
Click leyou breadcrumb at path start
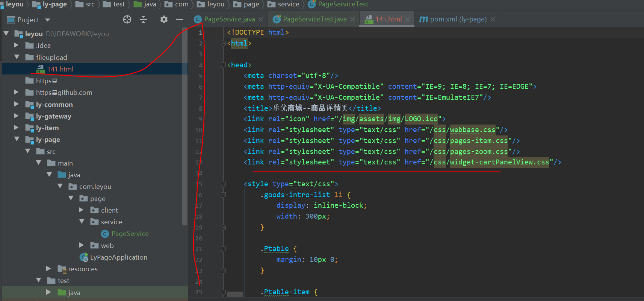click(15, 4)
